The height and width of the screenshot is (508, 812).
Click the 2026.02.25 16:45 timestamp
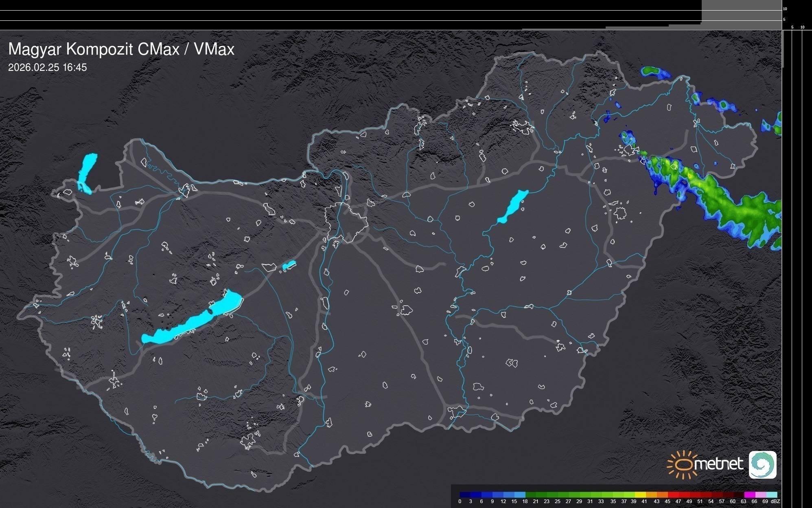pyautogui.click(x=47, y=68)
